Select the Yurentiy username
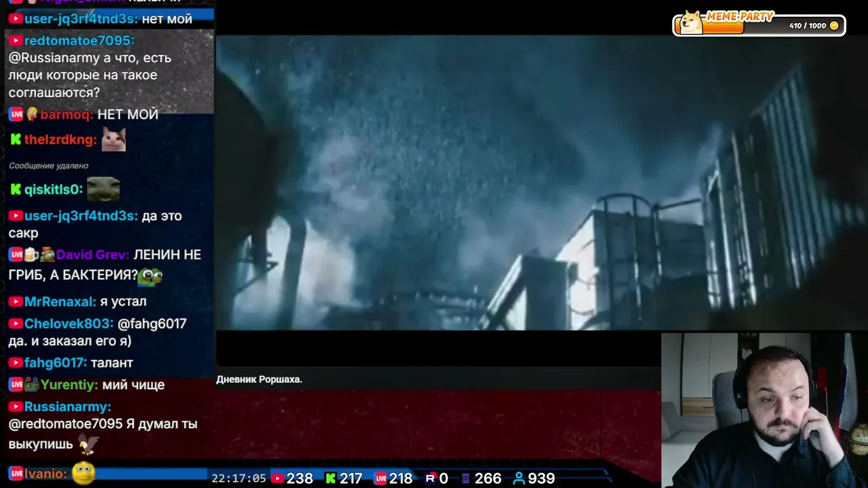868x488 pixels. 69,385
